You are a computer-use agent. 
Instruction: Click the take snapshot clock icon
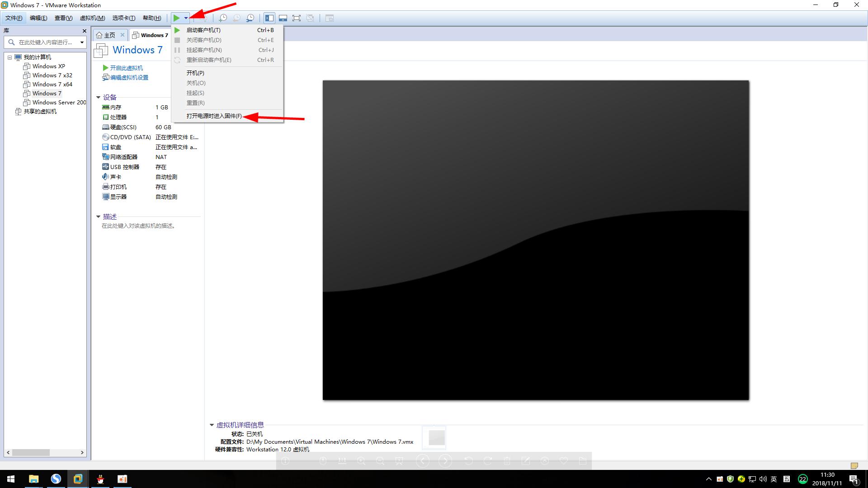tap(223, 18)
